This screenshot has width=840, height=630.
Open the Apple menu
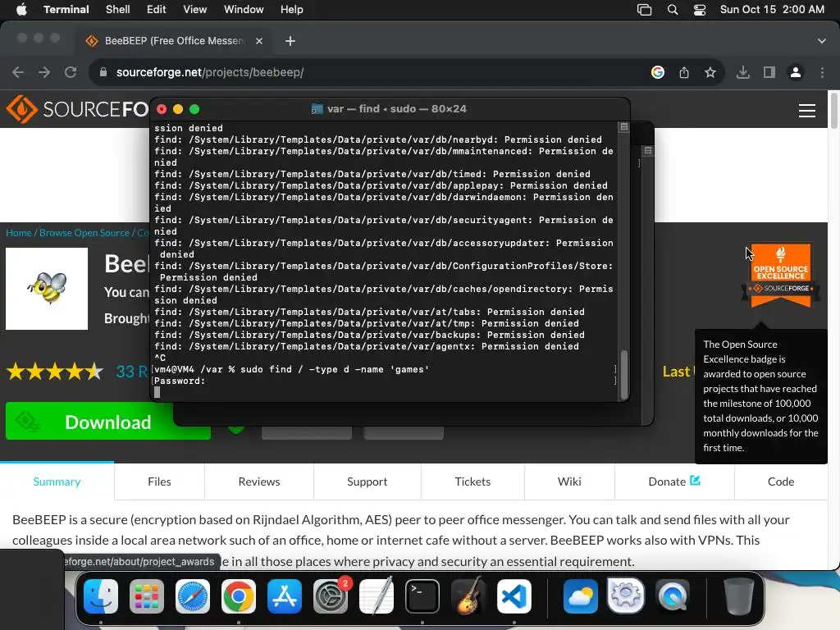pyautogui.click(x=21, y=10)
